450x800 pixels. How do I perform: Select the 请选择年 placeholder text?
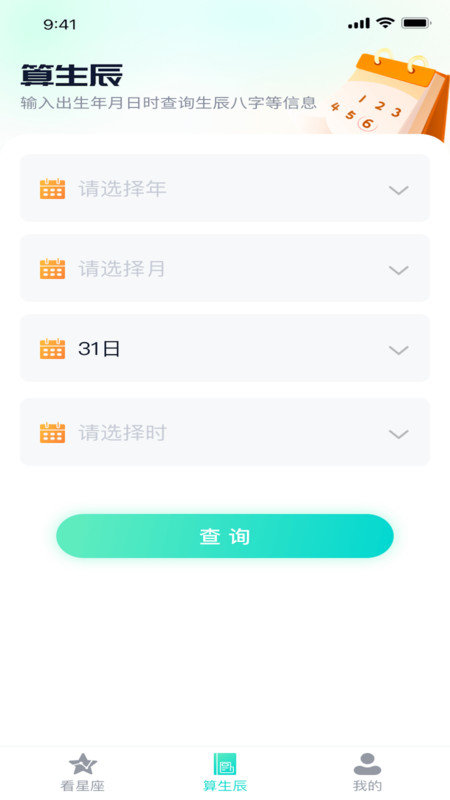122,189
